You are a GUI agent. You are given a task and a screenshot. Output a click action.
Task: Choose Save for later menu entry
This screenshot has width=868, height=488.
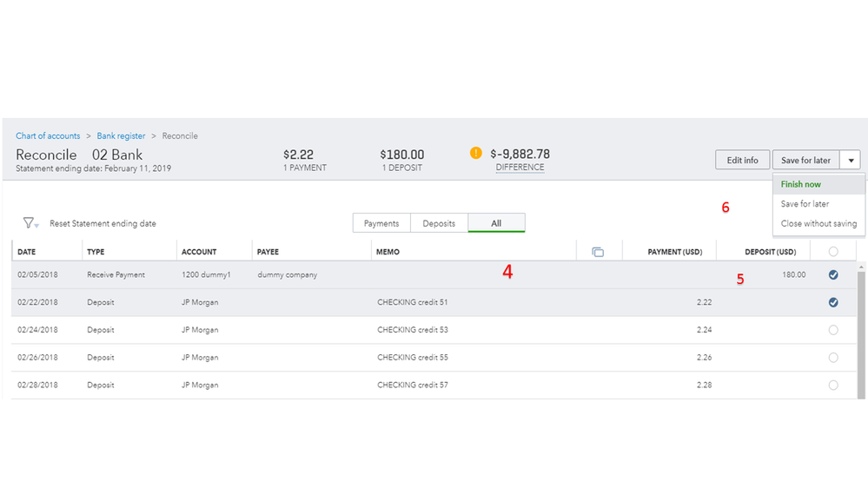point(818,204)
